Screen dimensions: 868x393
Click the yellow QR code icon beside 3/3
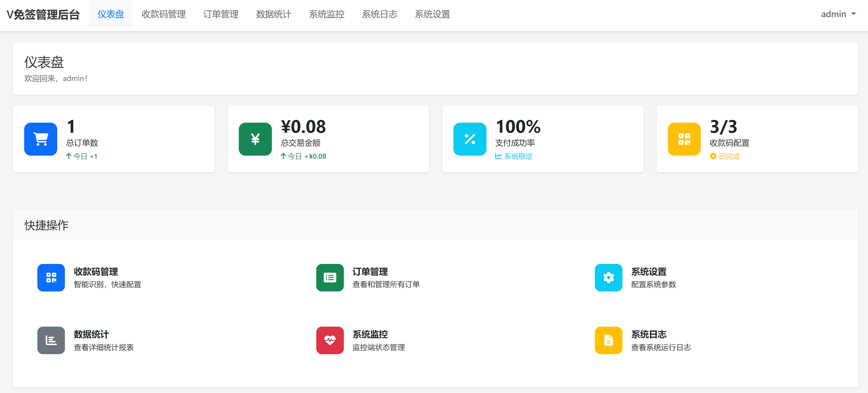[x=684, y=139]
